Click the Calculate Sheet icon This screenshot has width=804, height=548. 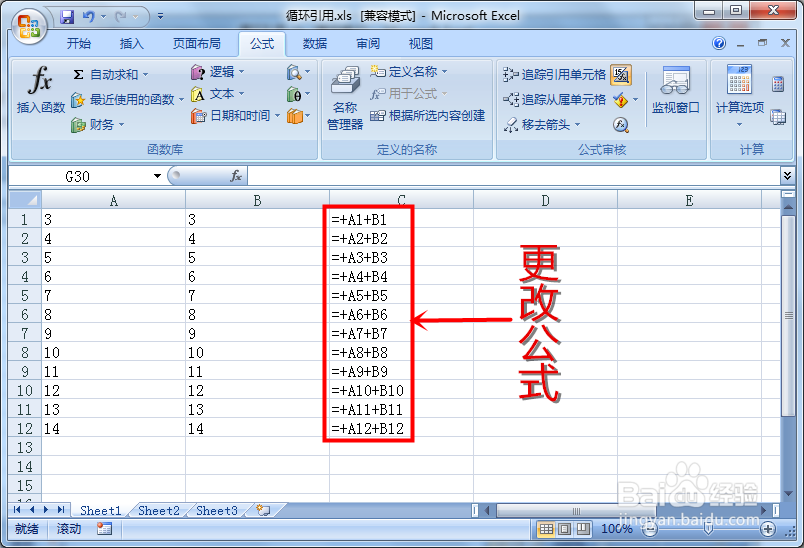click(x=778, y=117)
